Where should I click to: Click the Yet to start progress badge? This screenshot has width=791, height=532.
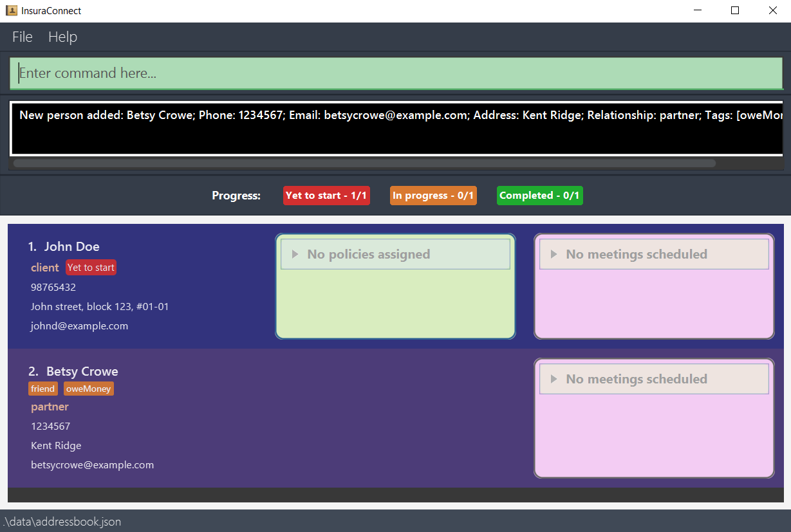326,196
